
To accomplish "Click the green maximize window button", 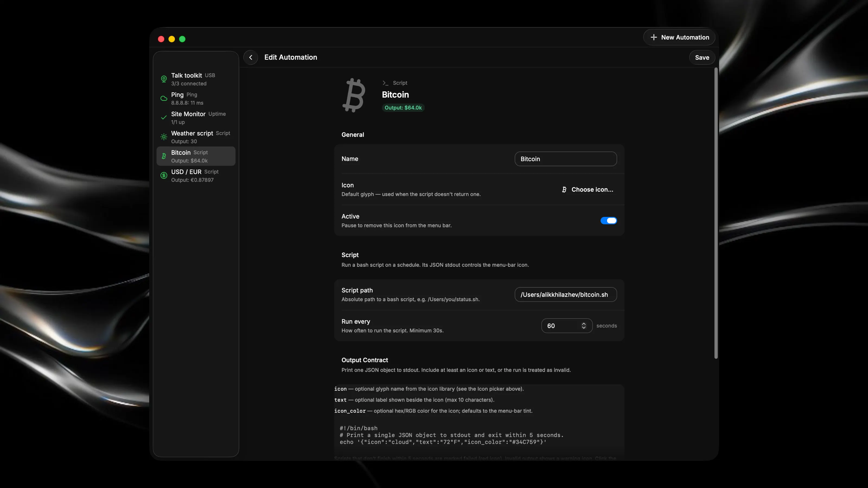I will (182, 39).
